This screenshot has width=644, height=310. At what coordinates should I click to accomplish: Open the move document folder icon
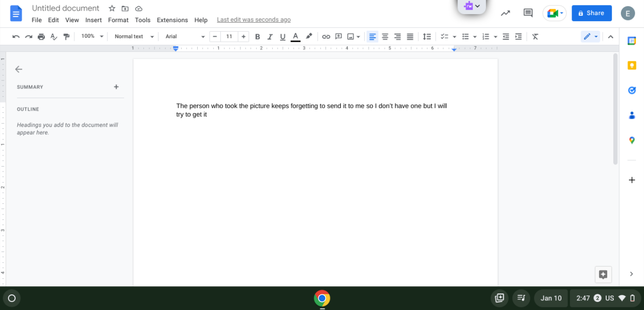[125, 9]
